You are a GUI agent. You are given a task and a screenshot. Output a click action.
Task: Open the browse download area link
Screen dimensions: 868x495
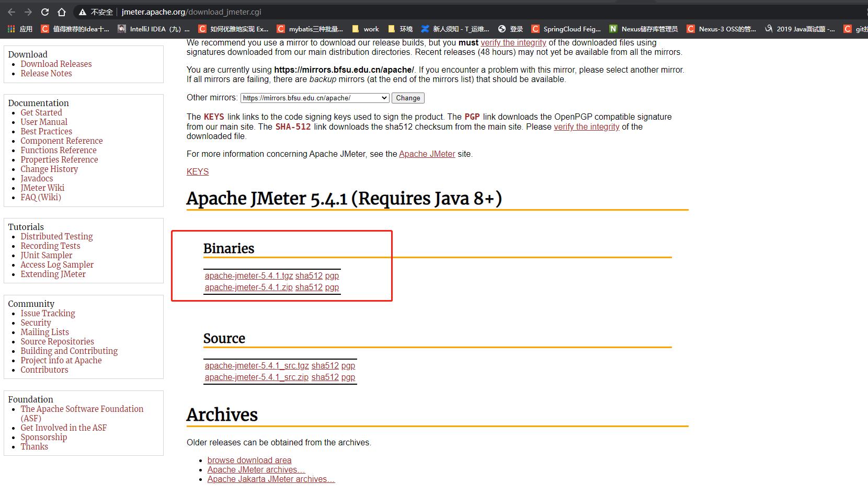click(249, 460)
